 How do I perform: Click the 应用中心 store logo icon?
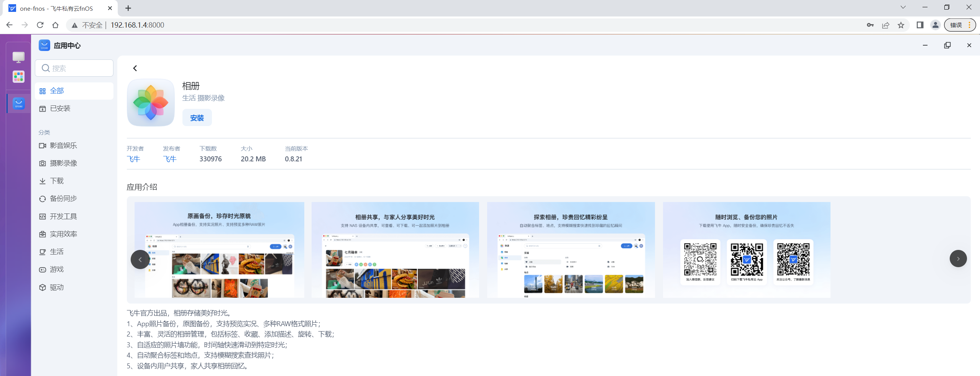[x=44, y=45]
